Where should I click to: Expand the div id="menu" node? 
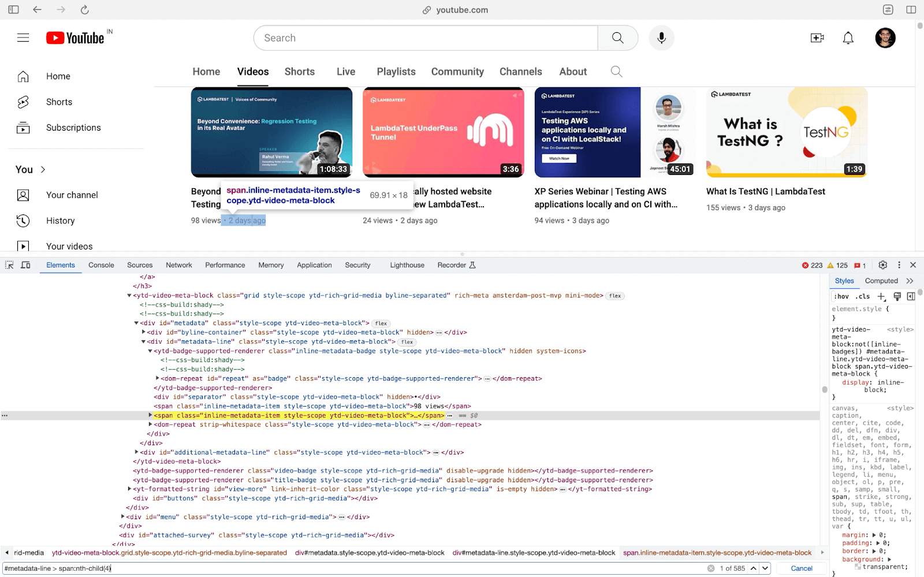pyautogui.click(x=123, y=517)
